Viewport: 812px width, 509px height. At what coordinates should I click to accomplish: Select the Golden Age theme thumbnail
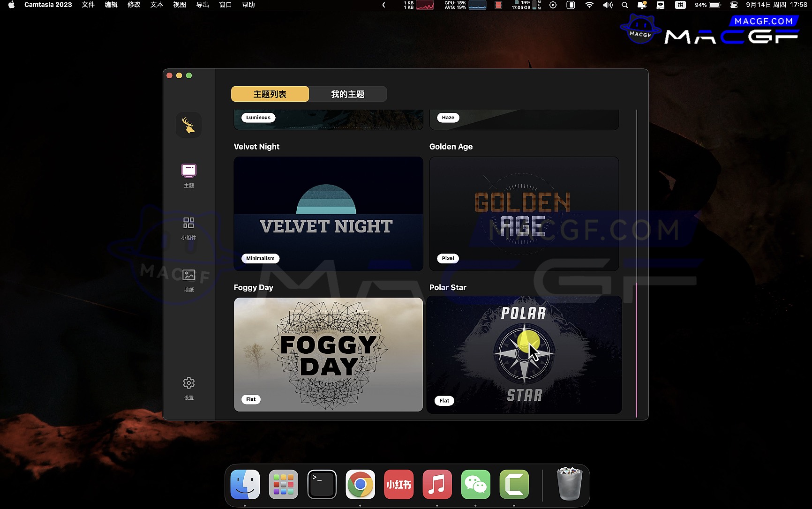pos(524,213)
